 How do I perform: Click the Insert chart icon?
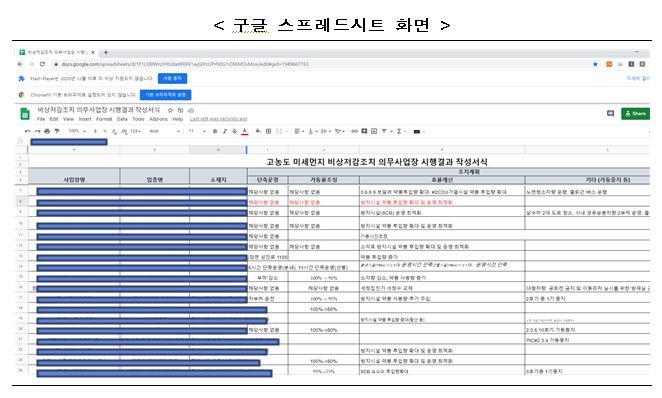[x=374, y=131]
